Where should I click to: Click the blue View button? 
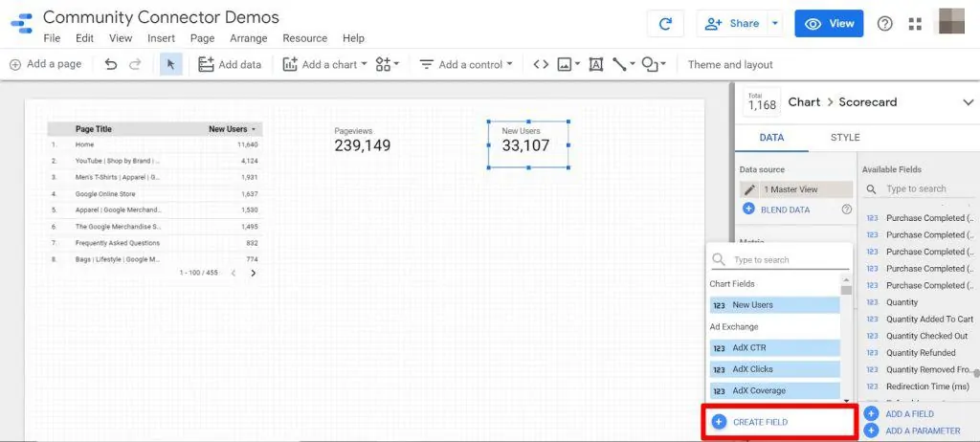[x=829, y=24]
